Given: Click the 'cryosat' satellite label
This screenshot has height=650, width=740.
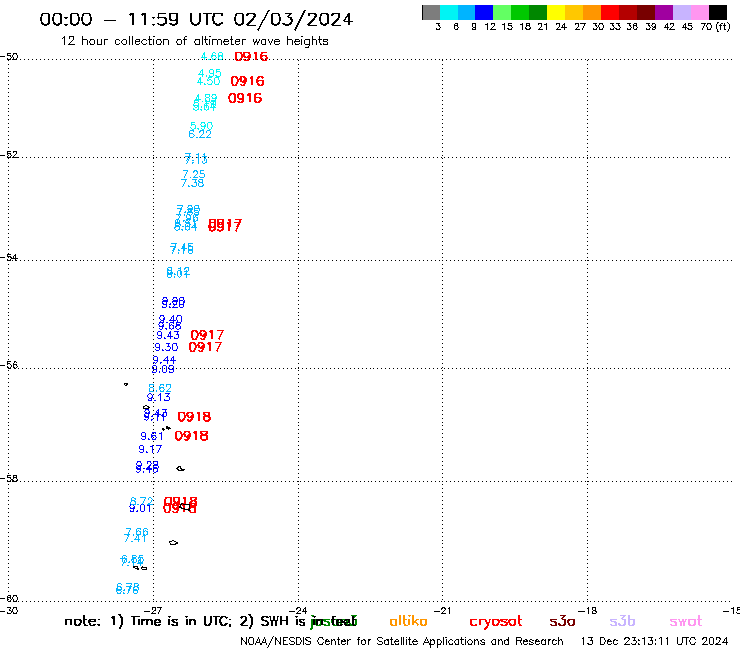Looking at the screenshot, I should (x=496, y=622).
